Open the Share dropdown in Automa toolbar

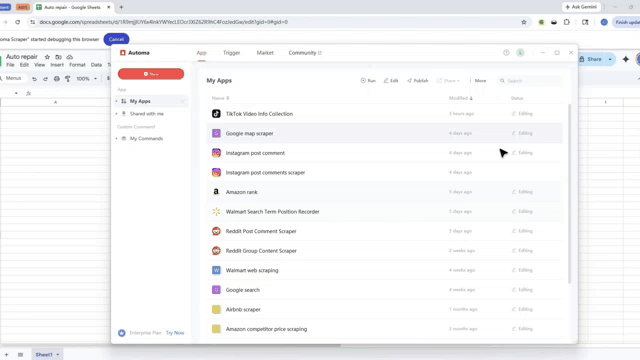(x=448, y=81)
